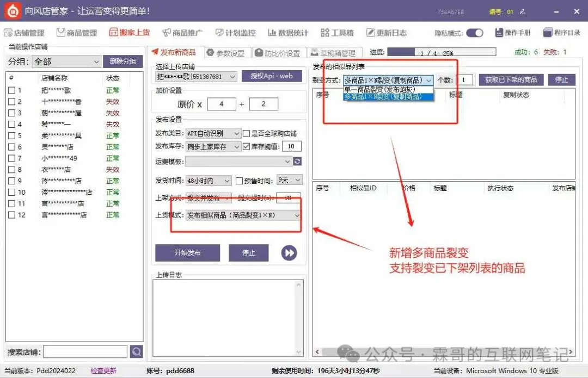Expand the 上货模式 dropdown
The height and width of the screenshot is (378, 588).
tap(297, 215)
